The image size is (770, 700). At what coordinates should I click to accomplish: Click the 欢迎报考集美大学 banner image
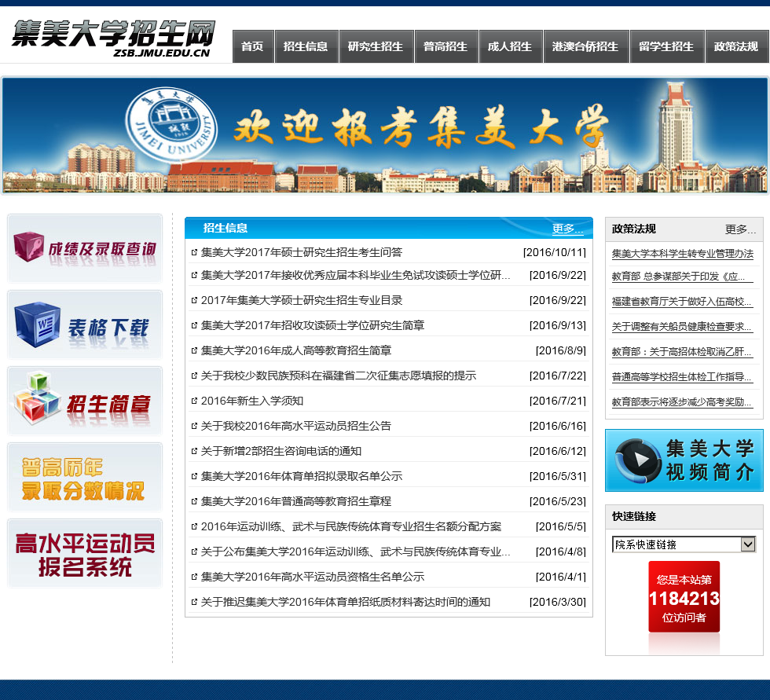pos(385,135)
